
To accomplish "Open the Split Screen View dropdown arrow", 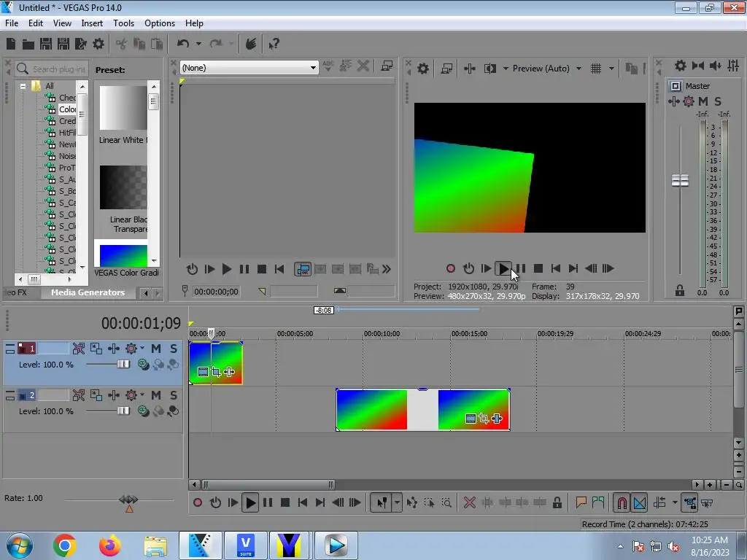I will point(506,69).
